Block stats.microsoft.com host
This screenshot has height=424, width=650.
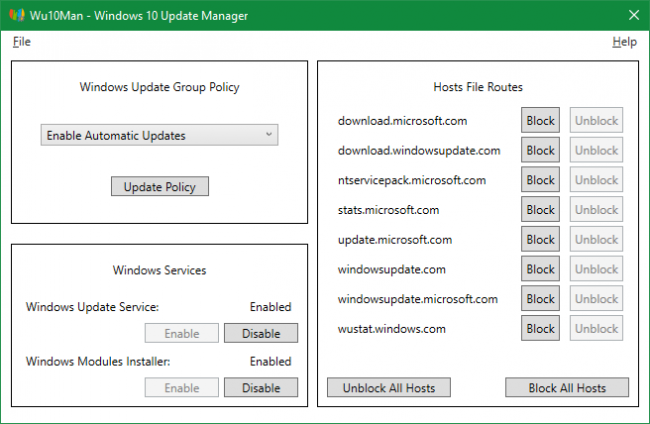pyautogui.click(x=540, y=210)
